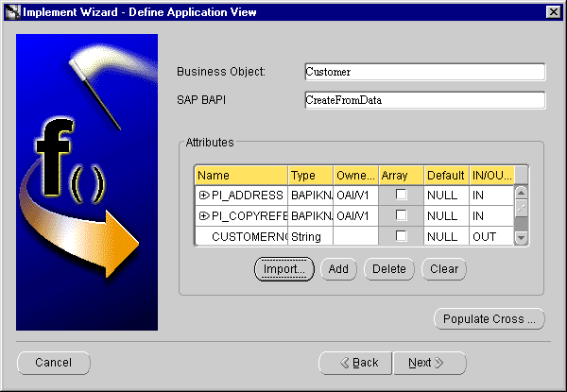Open Populate Cross ... button
Screen dimensions: 567x392
coord(490,318)
